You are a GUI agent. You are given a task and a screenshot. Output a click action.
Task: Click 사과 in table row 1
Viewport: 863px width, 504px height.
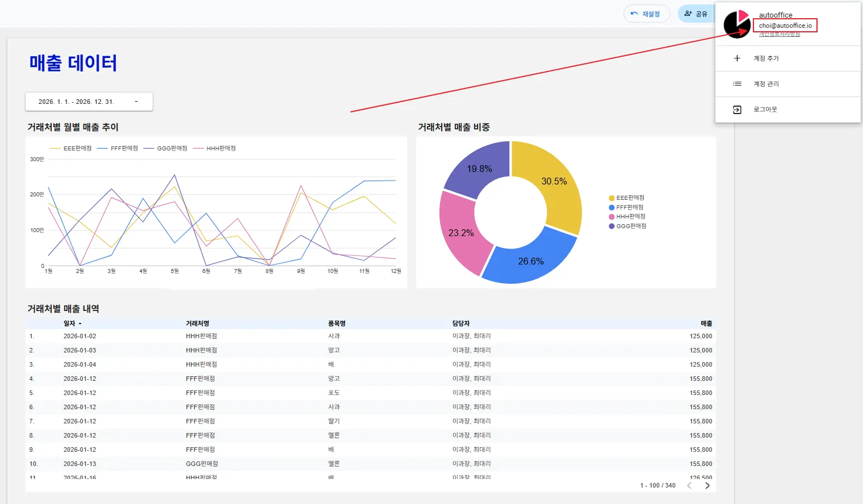[334, 336]
